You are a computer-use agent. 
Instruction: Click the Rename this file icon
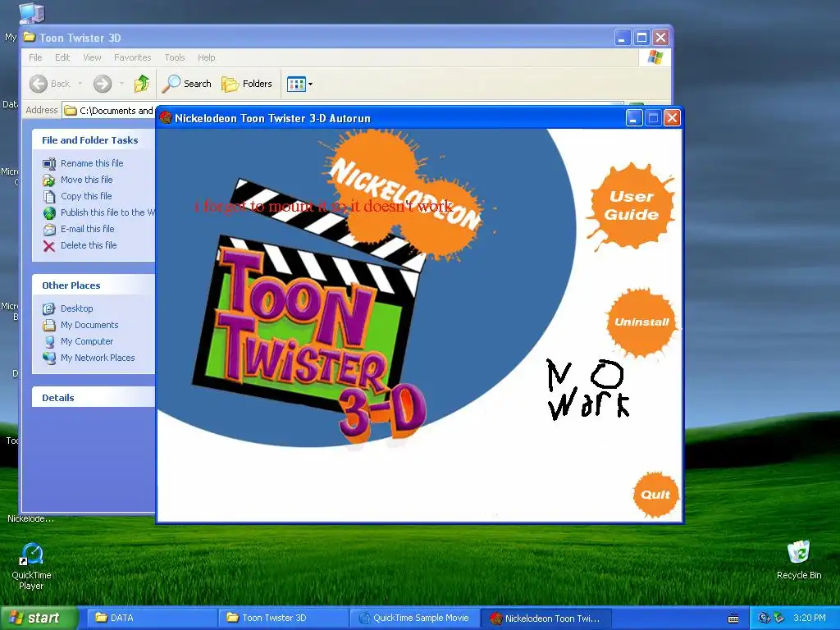tap(49, 163)
